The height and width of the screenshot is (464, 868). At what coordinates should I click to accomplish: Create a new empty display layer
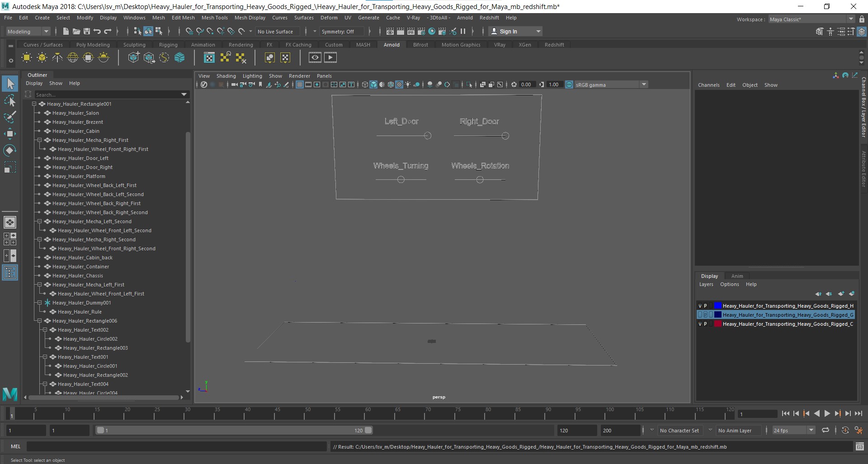(x=841, y=294)
